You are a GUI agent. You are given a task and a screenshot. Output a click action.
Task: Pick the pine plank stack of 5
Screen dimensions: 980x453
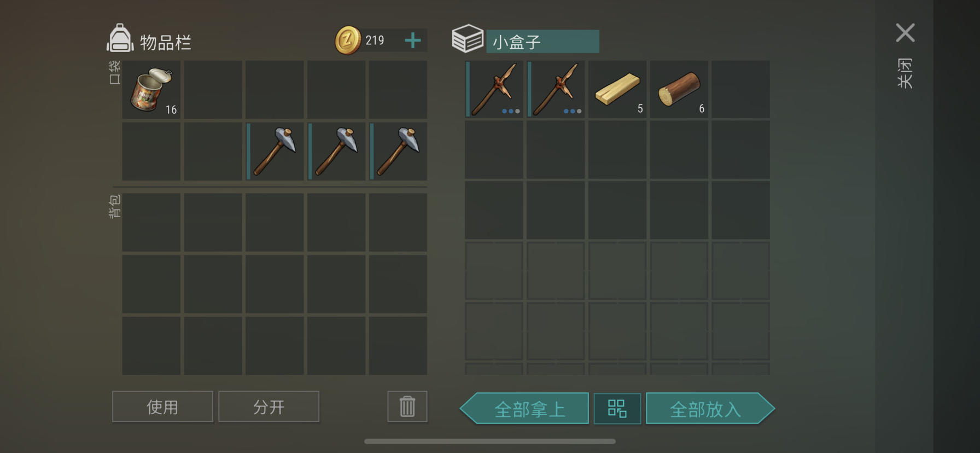[617, 89]
